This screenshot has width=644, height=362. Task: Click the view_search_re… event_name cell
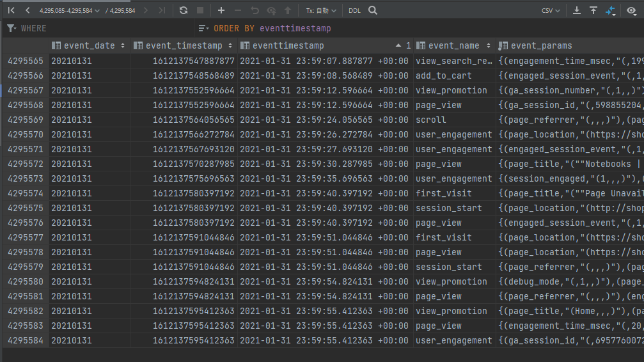point(454,61)
